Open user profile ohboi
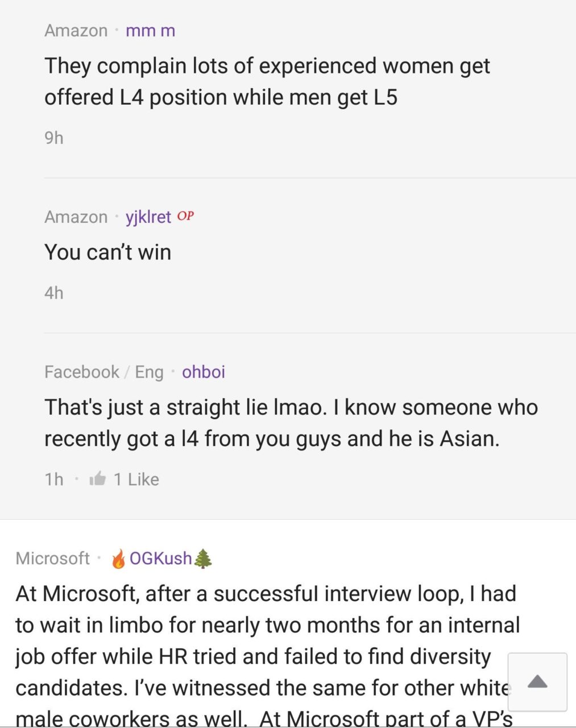This screenshot has width=576, height=728. tap(204, 372)
